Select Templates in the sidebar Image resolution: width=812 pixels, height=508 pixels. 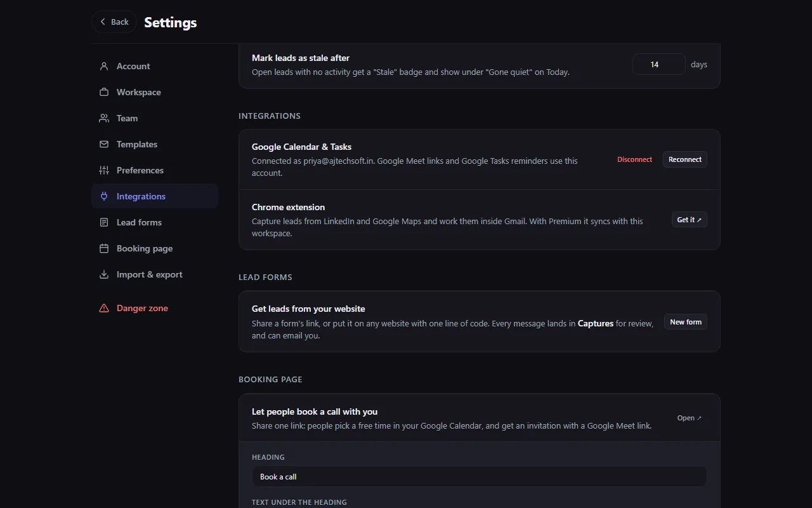coord(155,144)
